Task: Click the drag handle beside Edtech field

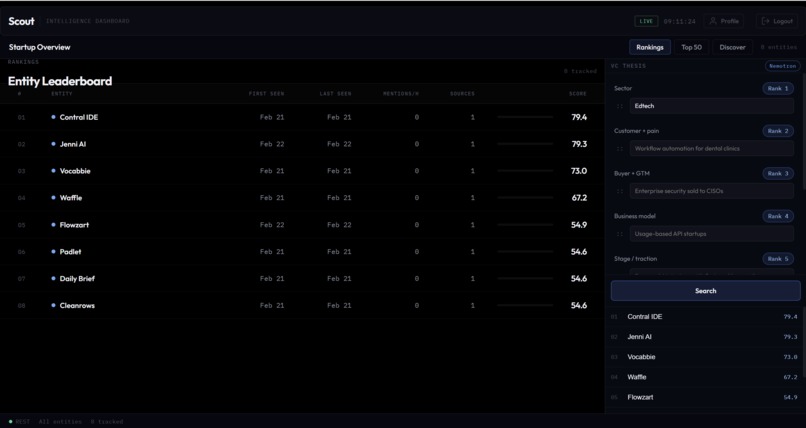Action: pos(620,106)
